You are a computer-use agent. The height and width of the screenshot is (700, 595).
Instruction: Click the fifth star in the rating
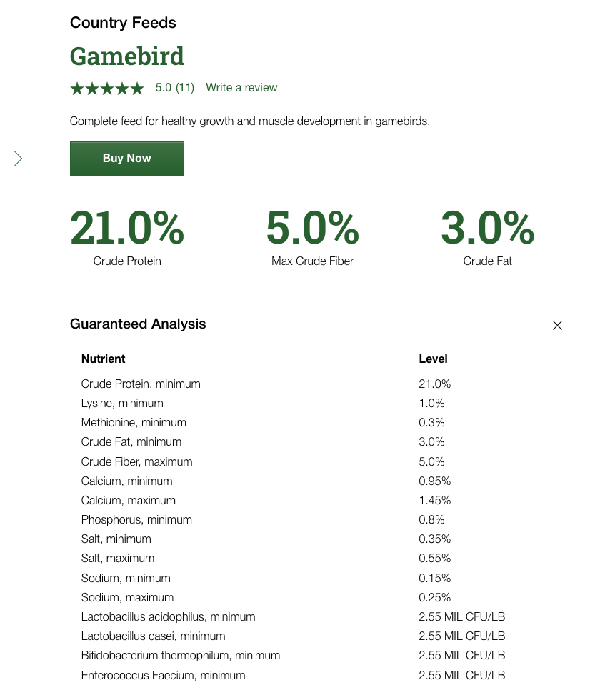click(x=137, y=89)
